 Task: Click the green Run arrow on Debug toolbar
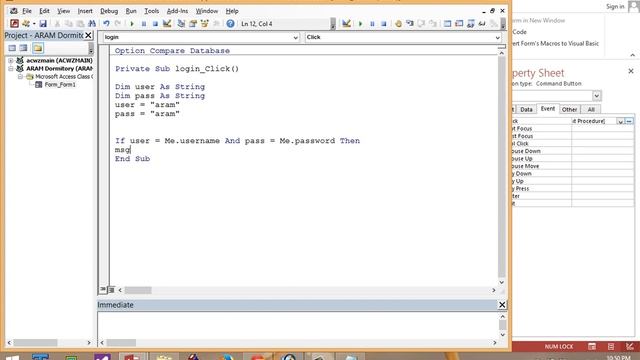click(x=360, y=24)
